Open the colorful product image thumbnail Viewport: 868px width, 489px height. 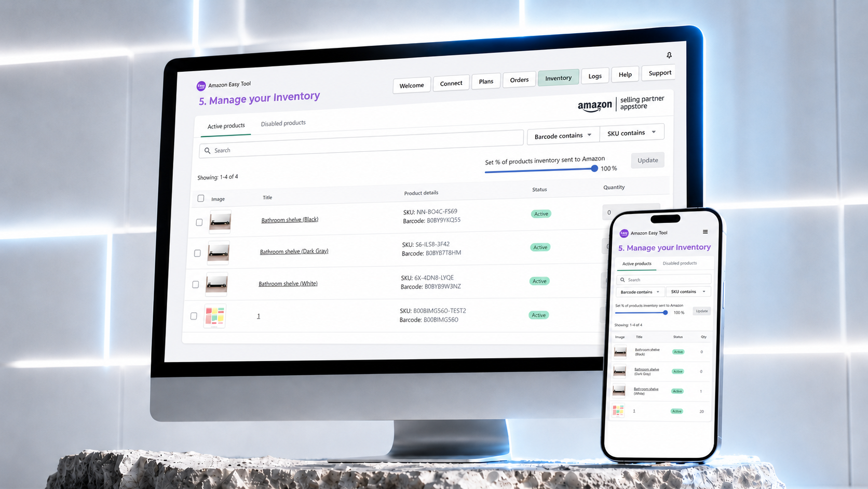coord(214,315)
